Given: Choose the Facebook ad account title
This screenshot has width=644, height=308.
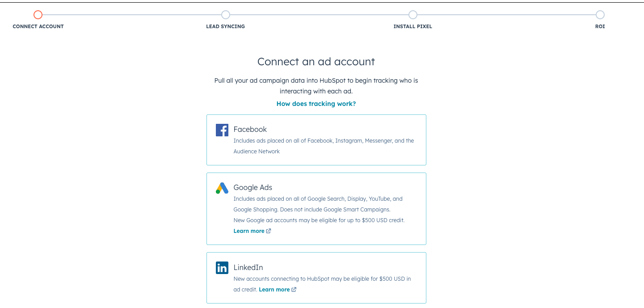Looking at the screenshot, I should pos(250,129).
